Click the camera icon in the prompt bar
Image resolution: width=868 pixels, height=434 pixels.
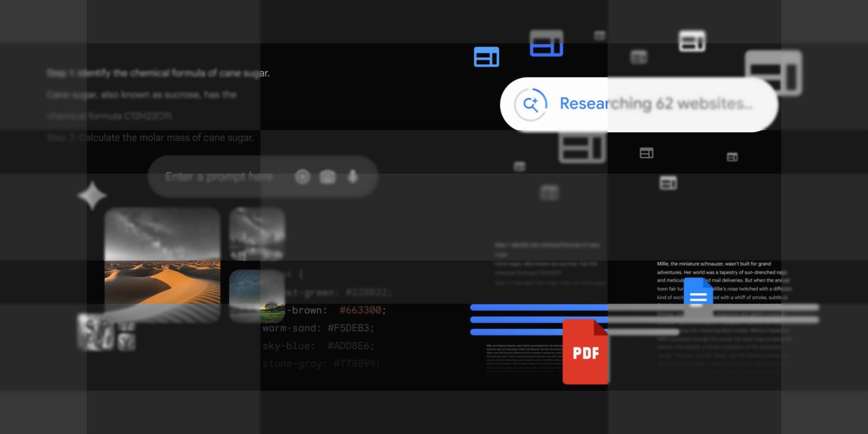pyautogui.click(x=327, y=177)
